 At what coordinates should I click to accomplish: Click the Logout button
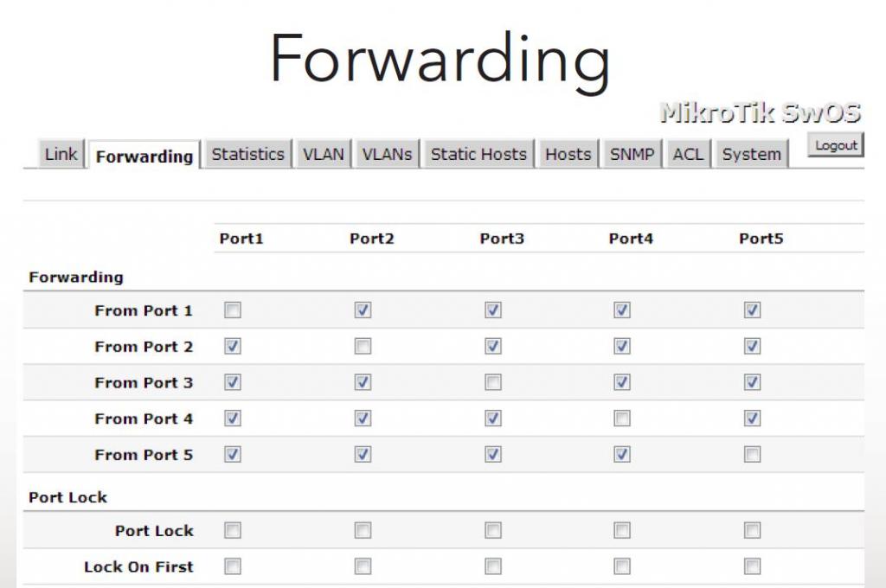pos(836,145)
